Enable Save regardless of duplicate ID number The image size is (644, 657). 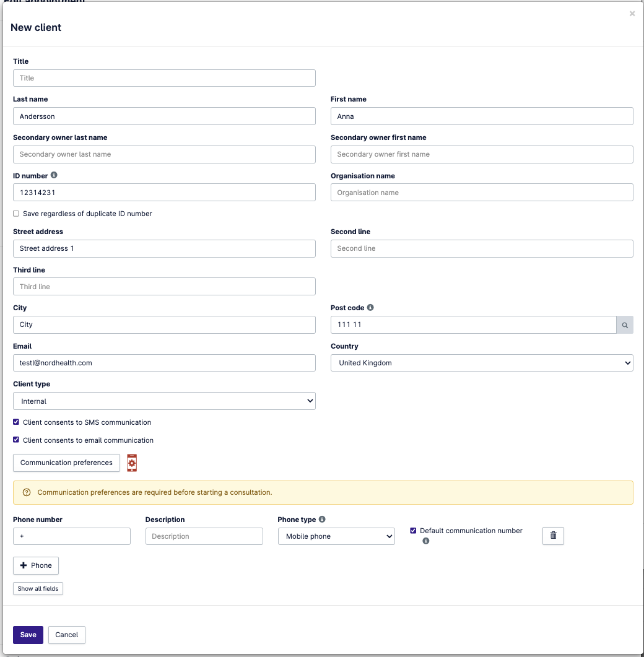tap(16, 214)
